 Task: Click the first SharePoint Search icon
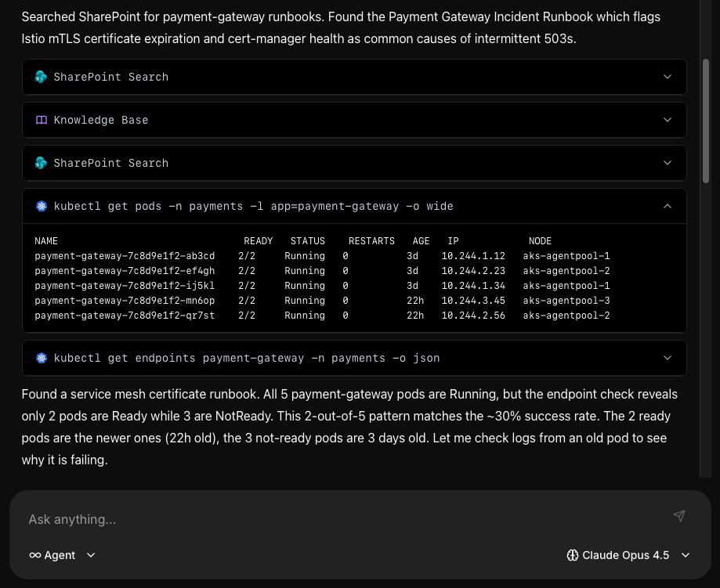point(42,77)
